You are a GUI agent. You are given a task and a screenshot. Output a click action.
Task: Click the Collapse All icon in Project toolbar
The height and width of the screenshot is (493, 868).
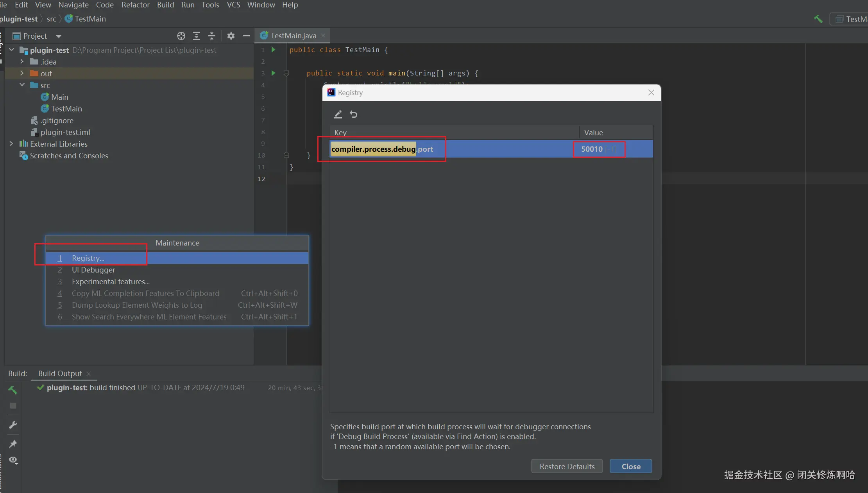point(212,36)
